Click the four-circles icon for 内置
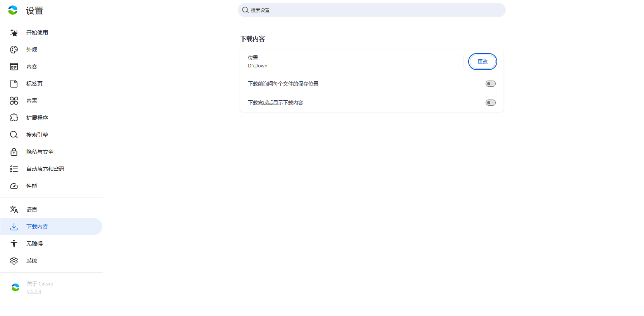This screenshot has width=644, height=316. [14, 101]
